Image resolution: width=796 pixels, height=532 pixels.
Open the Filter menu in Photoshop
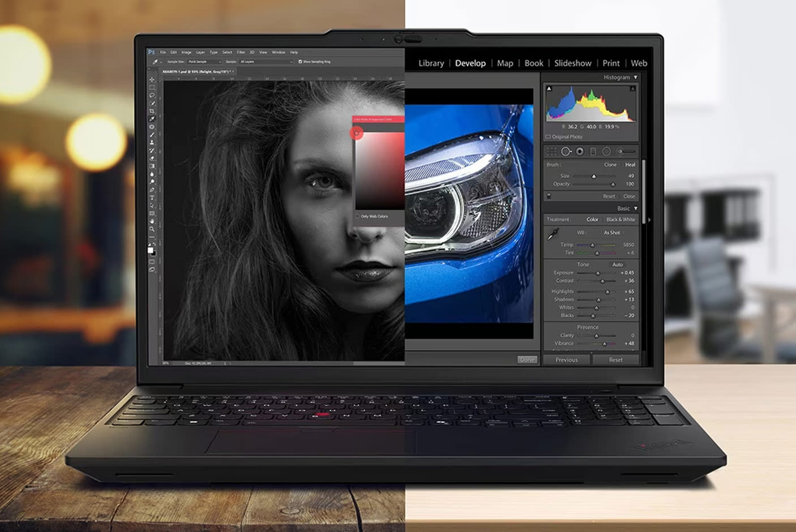point(241,52)
